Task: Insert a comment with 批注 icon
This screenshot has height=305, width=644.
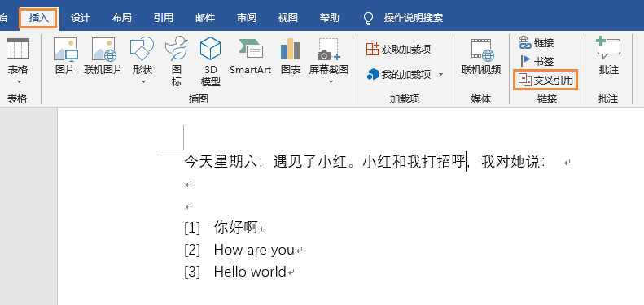Action: (x=608, y=49)
